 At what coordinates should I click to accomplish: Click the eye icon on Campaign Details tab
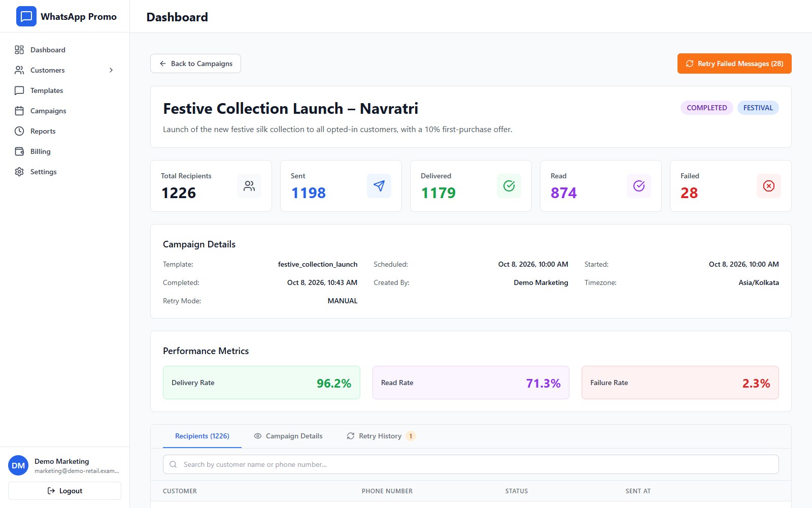[258, 436]
